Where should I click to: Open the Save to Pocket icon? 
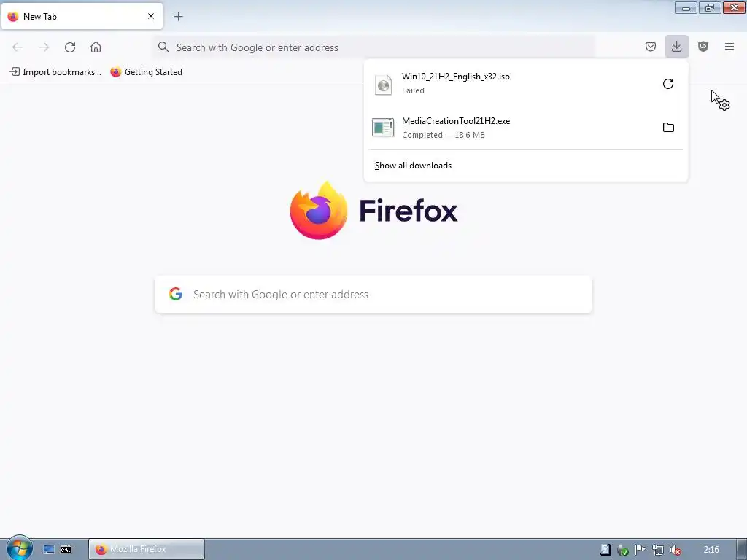650,47
